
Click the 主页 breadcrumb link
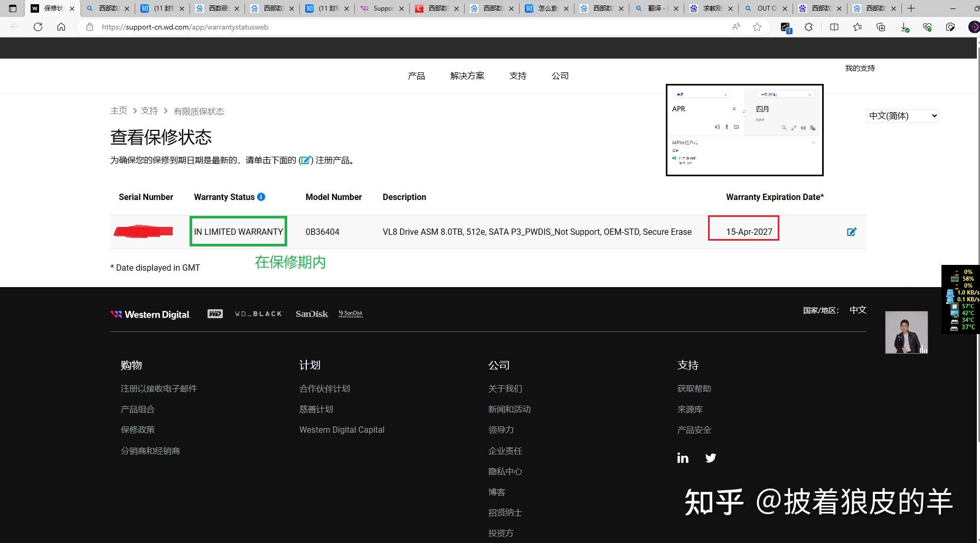click(119, 111)
